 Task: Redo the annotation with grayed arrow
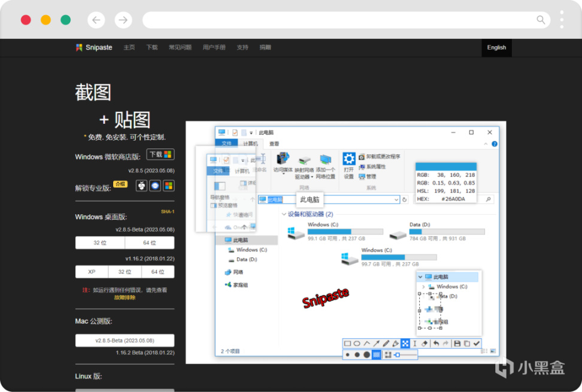[445, 344]
